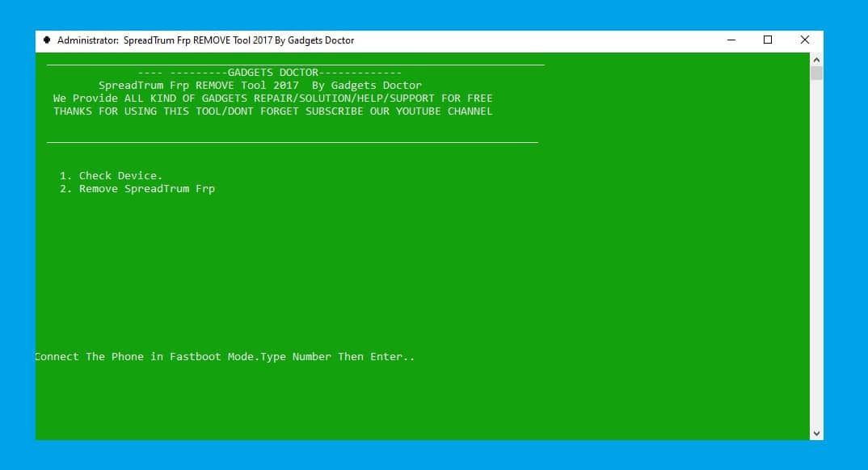868x470 pixels.
Task: Maximize the console window
Action: [767, 40]
